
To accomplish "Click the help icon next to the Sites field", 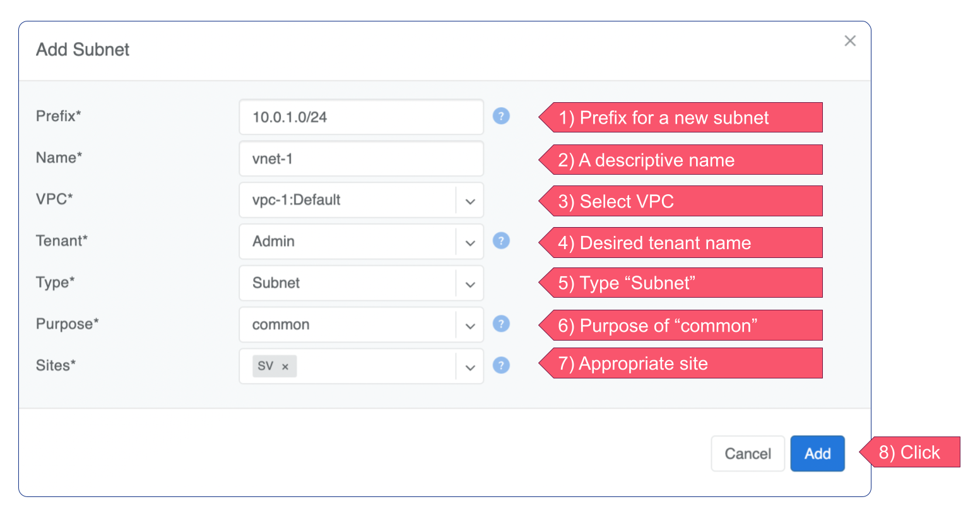I will (x=501, y=365).
